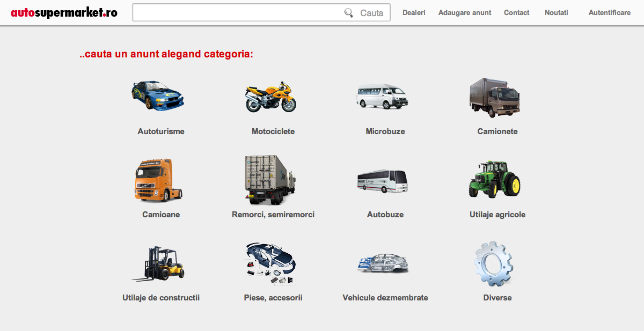Click the Cauta search button
The image size is (644, 331).
pos(372,13)
